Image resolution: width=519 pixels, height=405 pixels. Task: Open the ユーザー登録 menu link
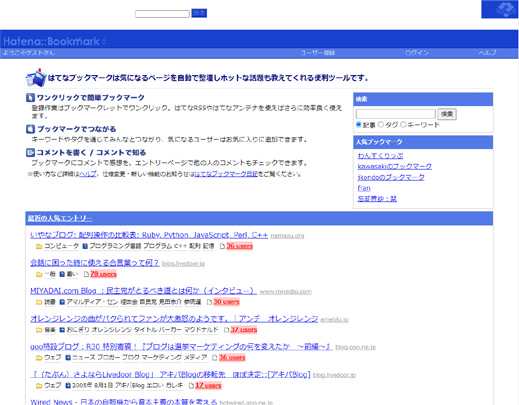(318, 53)
